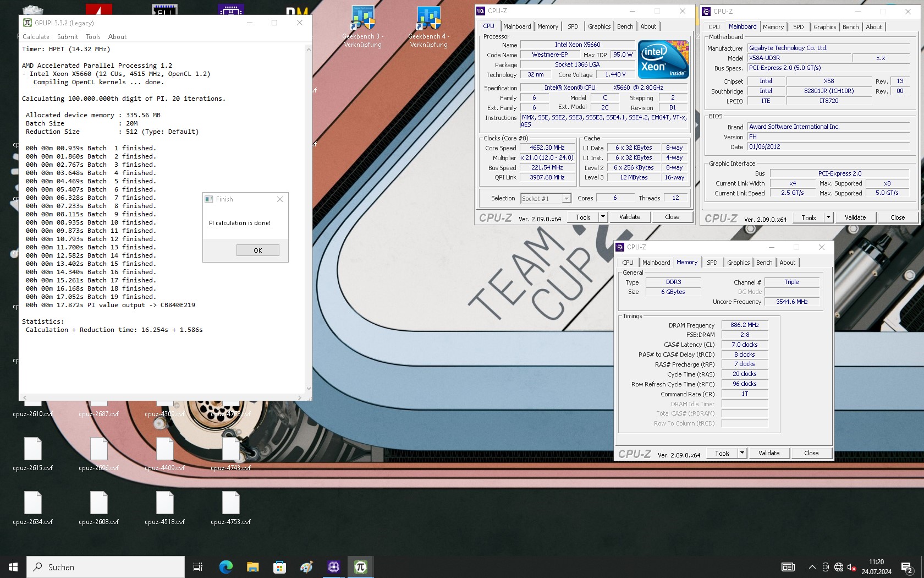Click the GPUPI title bar icon
The width and height of the screenshot is (924, 578).
click(28, 23)
